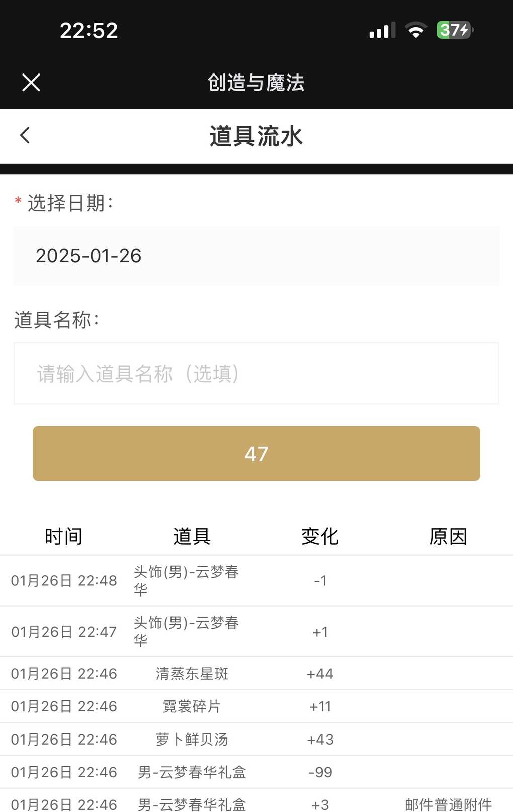
Task: Select the 变化 column header
Action: click(x=320, y=536)
